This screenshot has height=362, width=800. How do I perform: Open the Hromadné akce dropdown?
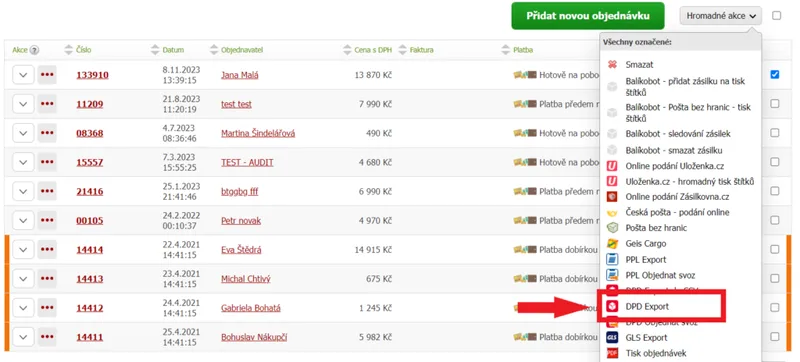721,16
